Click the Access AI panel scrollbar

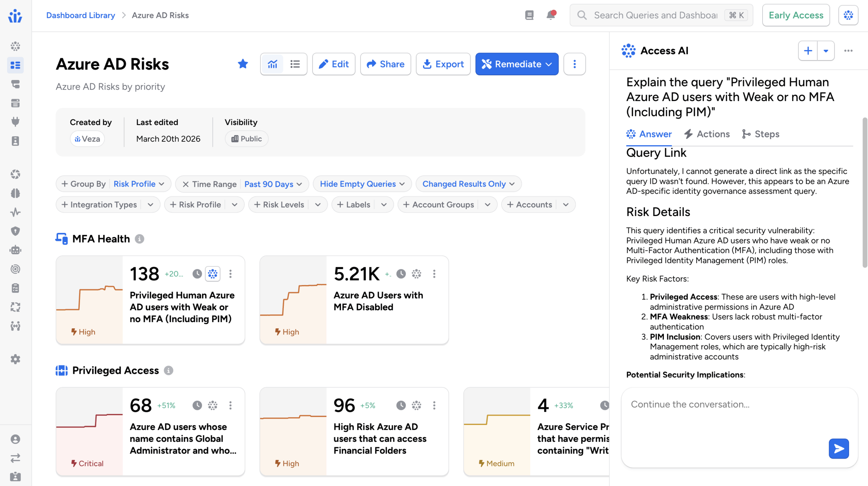pos(865,192)
